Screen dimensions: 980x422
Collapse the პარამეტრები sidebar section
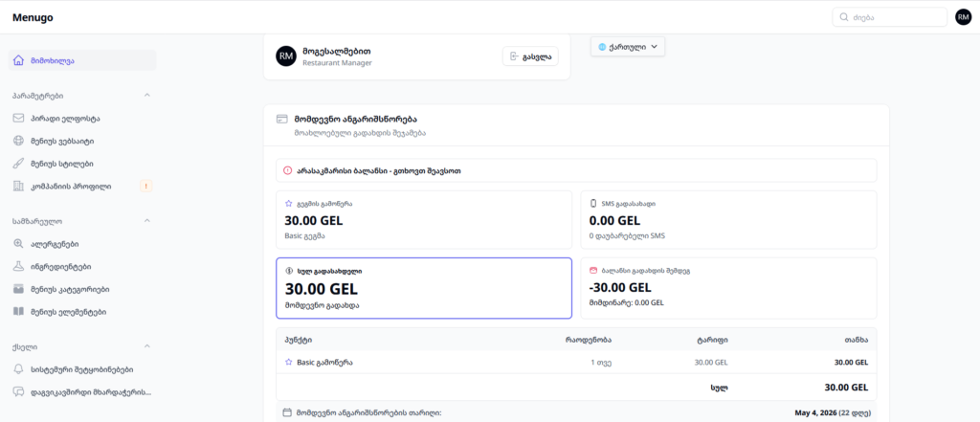click(x=146, y=96)
